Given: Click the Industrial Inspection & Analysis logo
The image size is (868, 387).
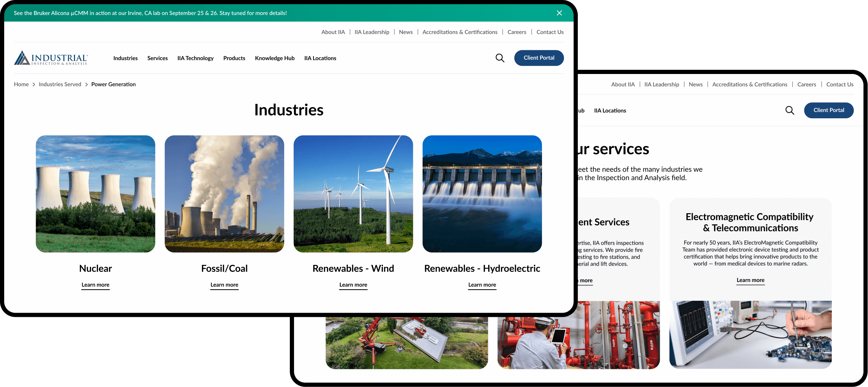Looking at the screenshot, I should pyautogui.click(x=51, y=58).
